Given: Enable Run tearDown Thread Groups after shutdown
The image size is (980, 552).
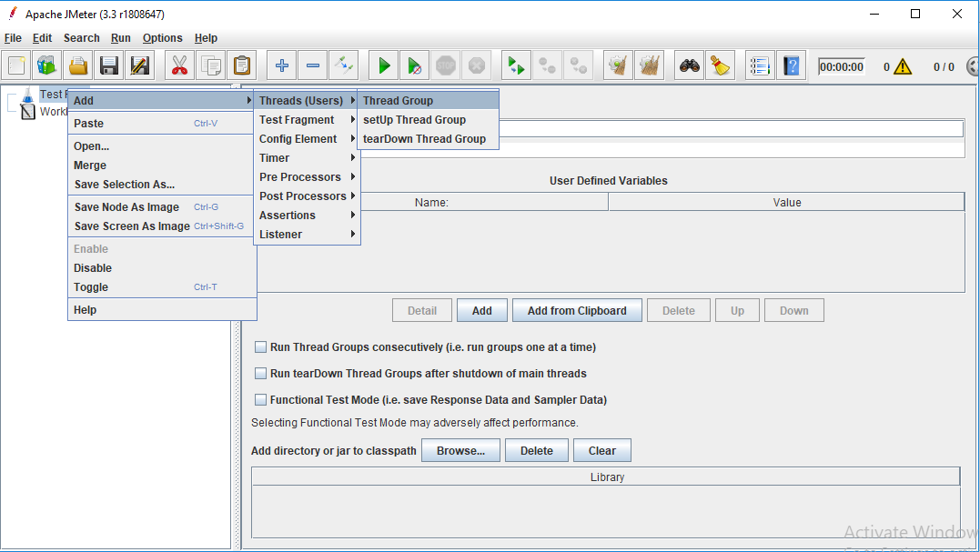Looking at the screenshot, I should click(x=261, y=373).
